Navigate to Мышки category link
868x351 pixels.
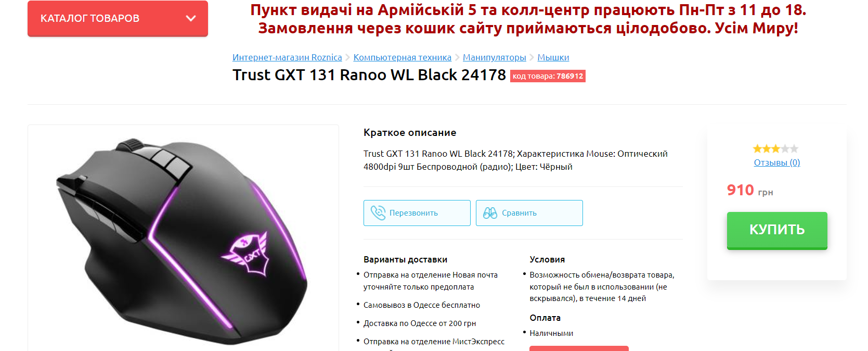point(553,57)
